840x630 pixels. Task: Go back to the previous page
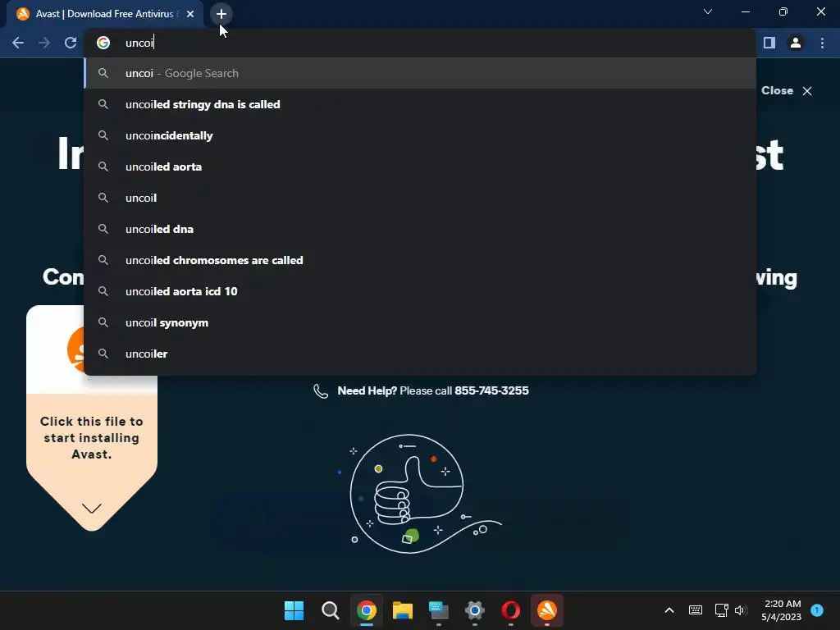coord(18,43)
